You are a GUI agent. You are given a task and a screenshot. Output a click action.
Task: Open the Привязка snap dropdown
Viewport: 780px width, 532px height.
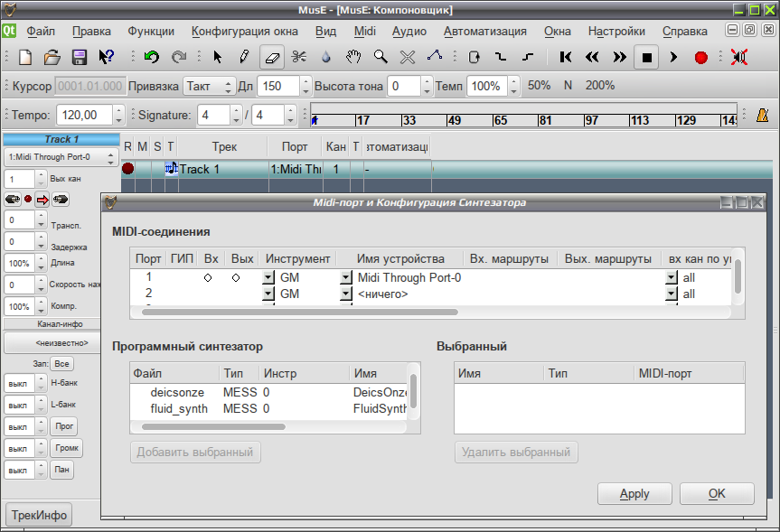click(208, 87)
